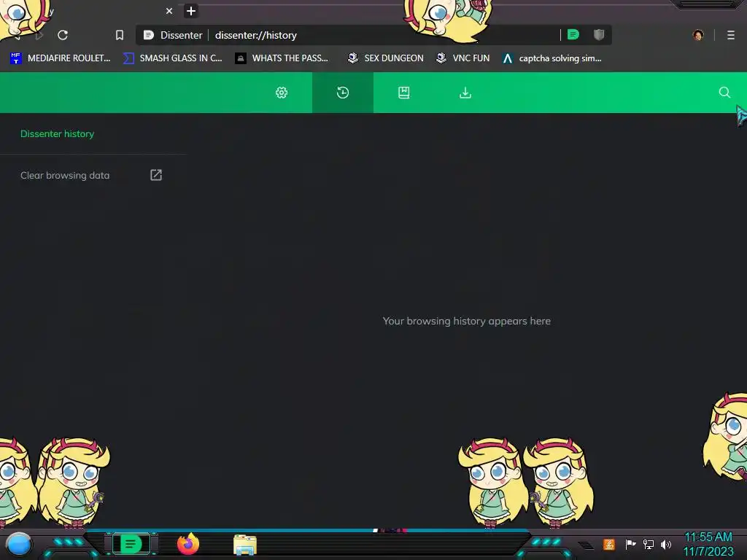Click the green Dissenter comment icon
Screen dimensions: 747x560
(573, 34)
